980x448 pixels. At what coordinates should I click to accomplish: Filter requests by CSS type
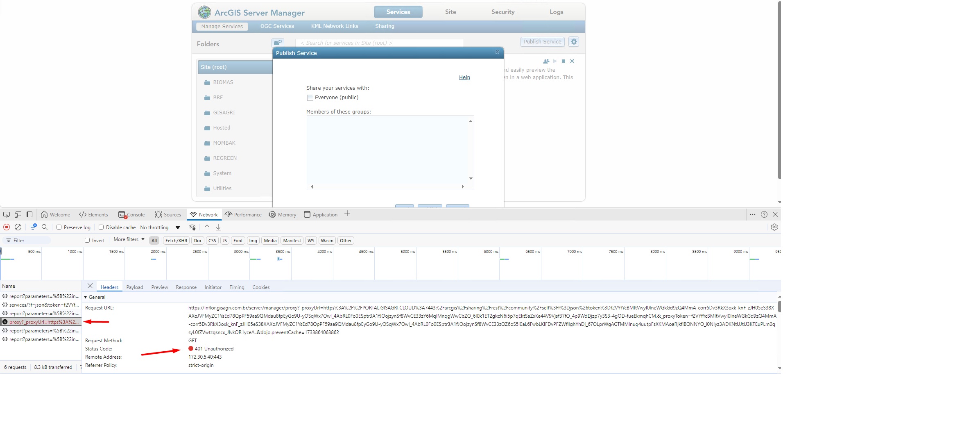tap(212, 241)
